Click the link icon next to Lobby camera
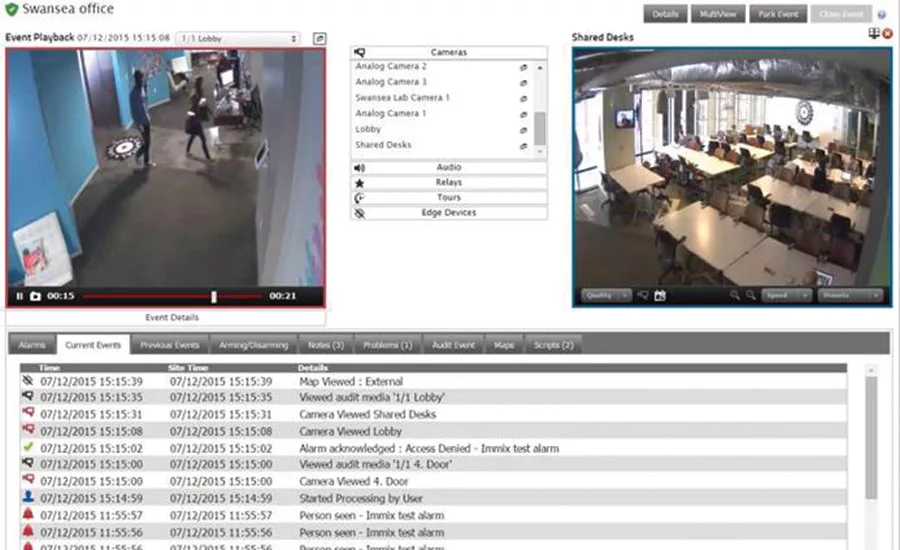The height and width of the screenshot is (550, 900). pyautogui.click(x=523, y=130)
